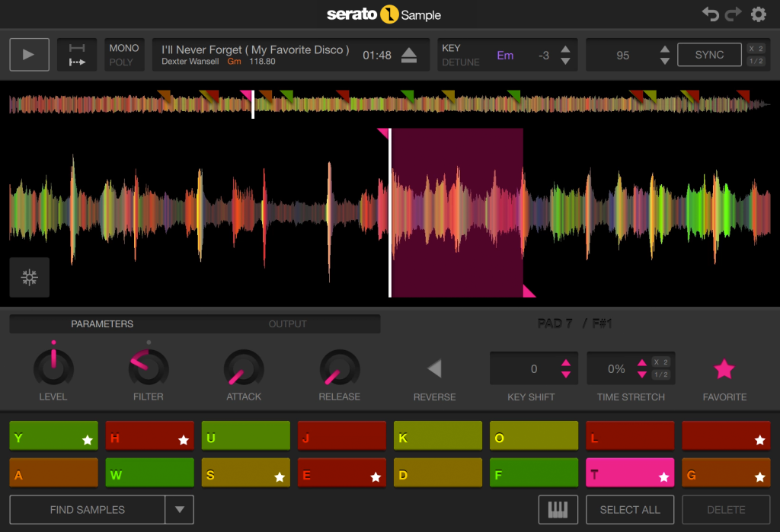This screenshot has width=780, height=532.
Task: Adjust the FILTER knob
Action: click(x=149, y=368)
